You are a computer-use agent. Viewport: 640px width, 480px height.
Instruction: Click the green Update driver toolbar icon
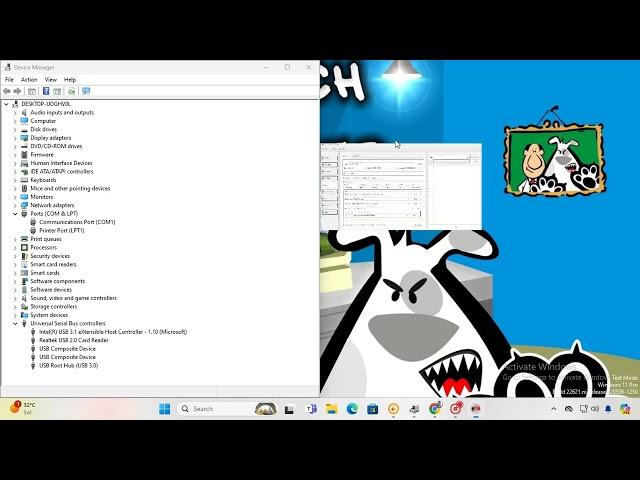pyautogui.click(x=71, y=91)
